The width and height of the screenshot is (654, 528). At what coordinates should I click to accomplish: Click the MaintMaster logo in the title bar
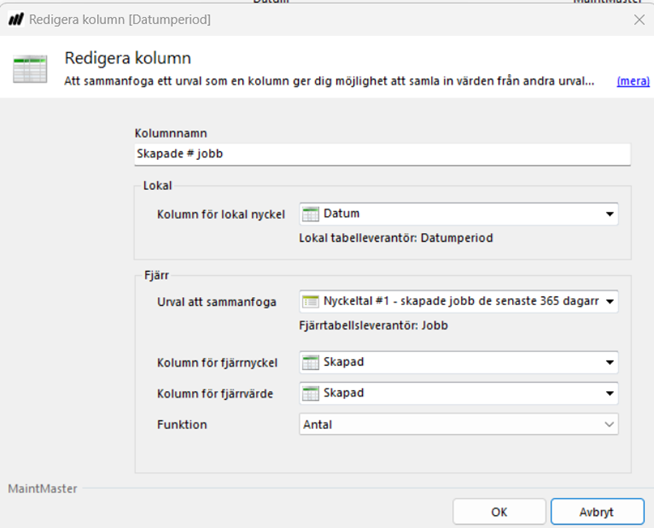tap(16, 20)
